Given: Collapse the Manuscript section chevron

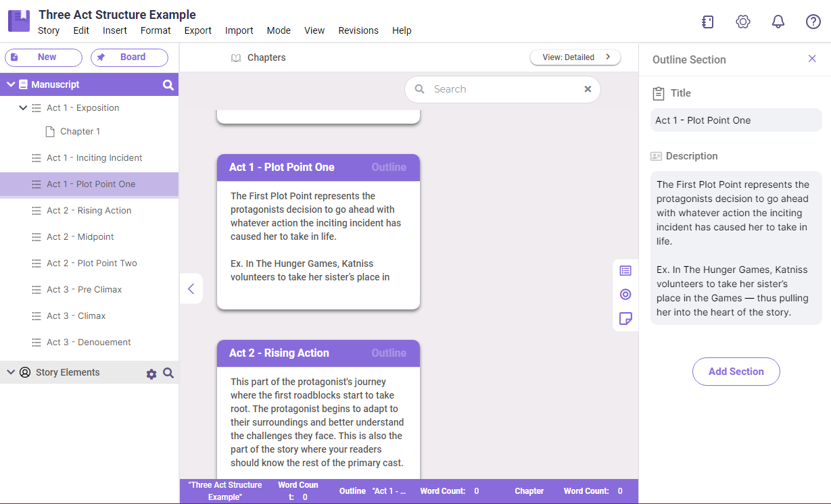Looking at the screenshot, I should [x=11, y=84].
